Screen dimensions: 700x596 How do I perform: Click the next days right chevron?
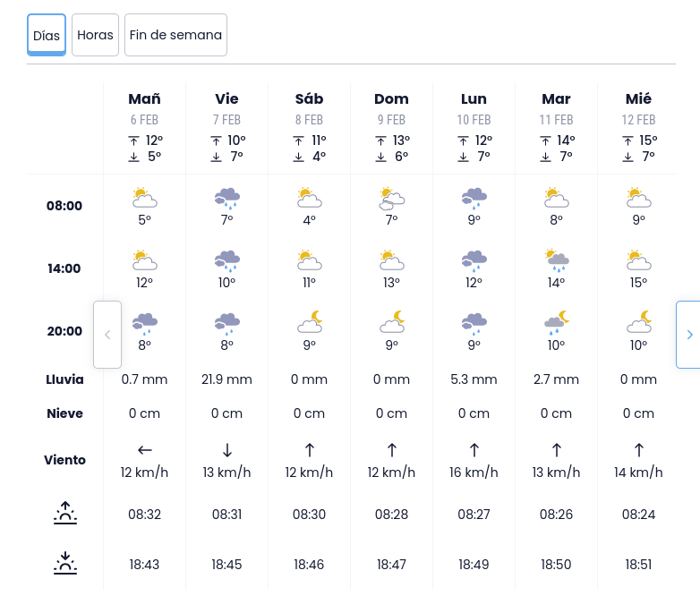pos(688,335)
